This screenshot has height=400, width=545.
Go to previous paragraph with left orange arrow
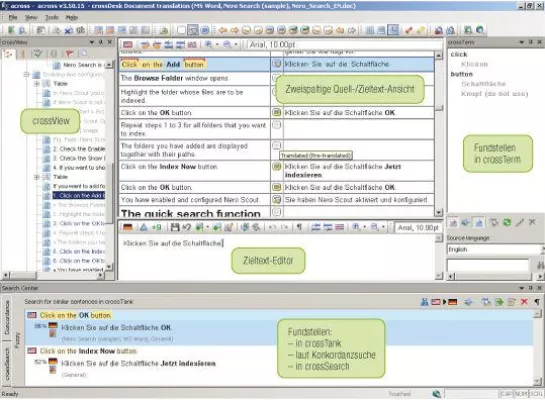222,30
